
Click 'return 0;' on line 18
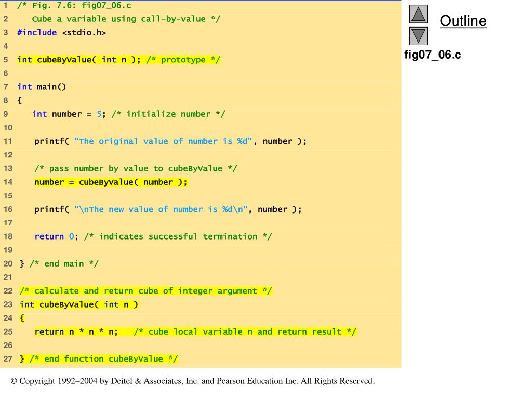click(x=56, y=236)
